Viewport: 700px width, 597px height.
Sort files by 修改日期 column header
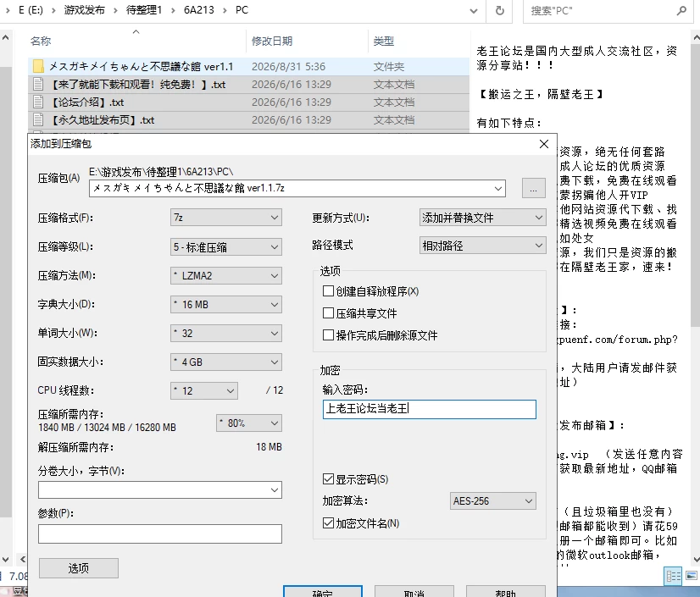click(x=272, y=41)
